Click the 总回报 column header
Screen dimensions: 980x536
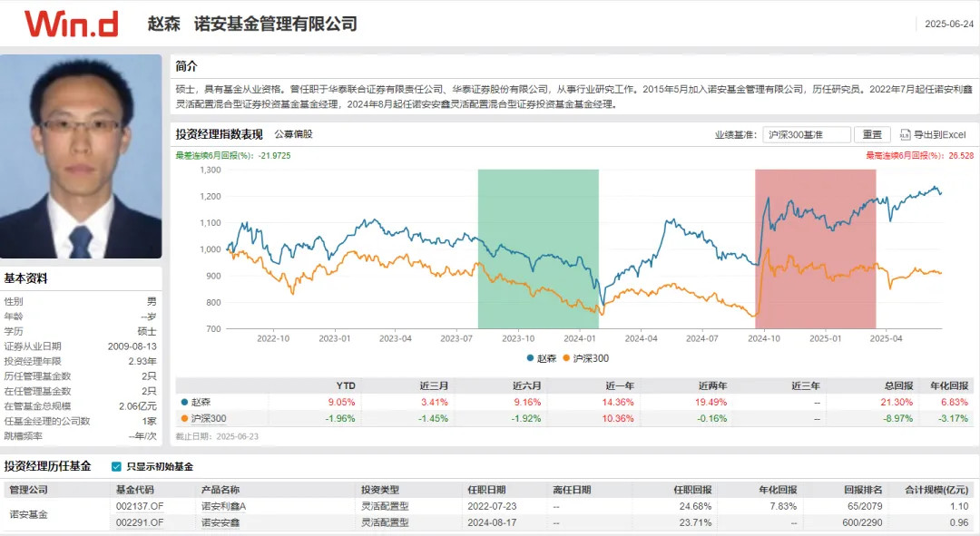(x=898, y=385)
